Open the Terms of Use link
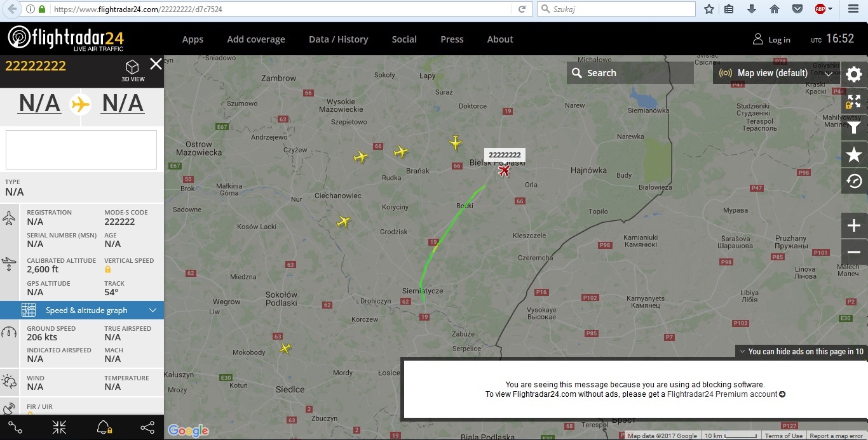The width and height of the screenshot is (868, 440). [x=783, y=436]
